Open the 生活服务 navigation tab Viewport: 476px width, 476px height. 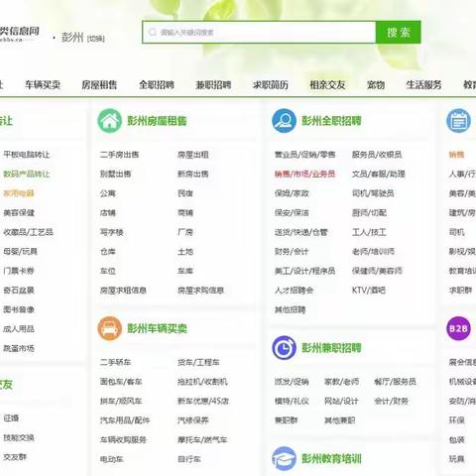point(423,85)
